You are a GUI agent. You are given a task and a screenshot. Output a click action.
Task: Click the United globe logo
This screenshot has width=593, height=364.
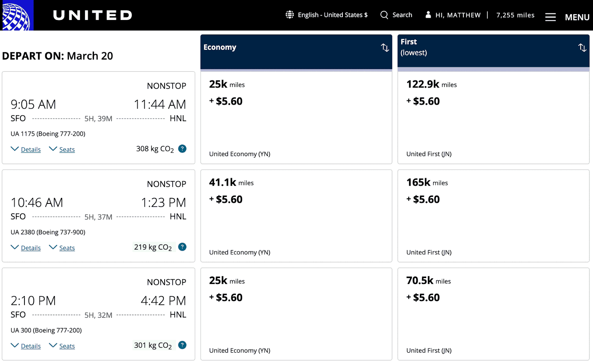coord(17,15)
